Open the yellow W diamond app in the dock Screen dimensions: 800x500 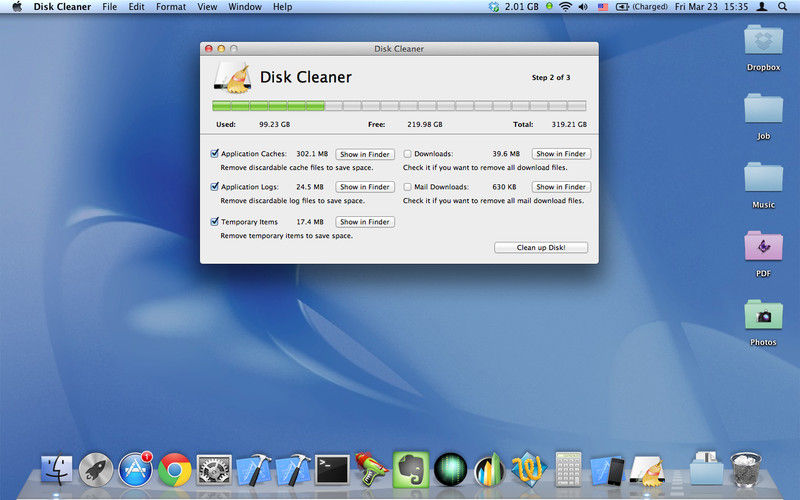coord(529,469)
